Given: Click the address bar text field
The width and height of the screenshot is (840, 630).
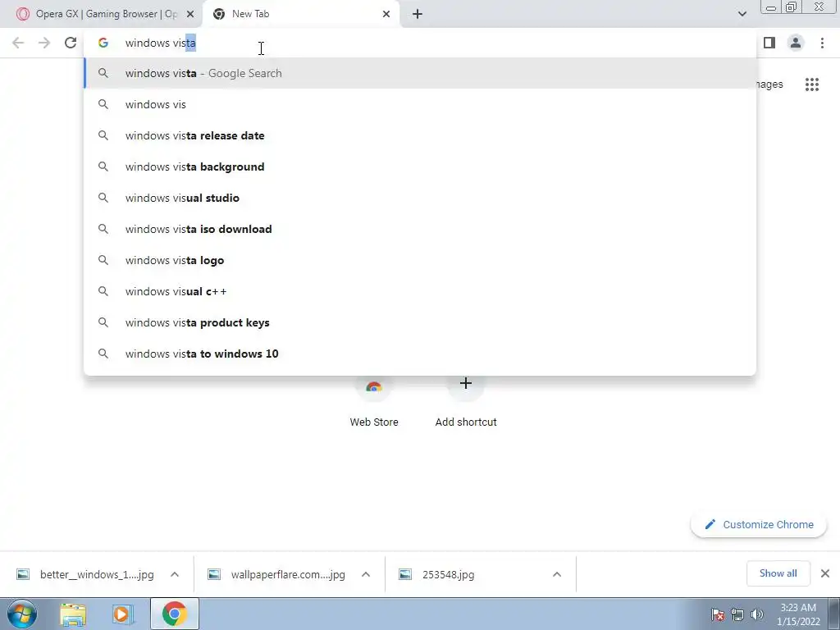Looking at the screenshot, I should click(420, 43).
